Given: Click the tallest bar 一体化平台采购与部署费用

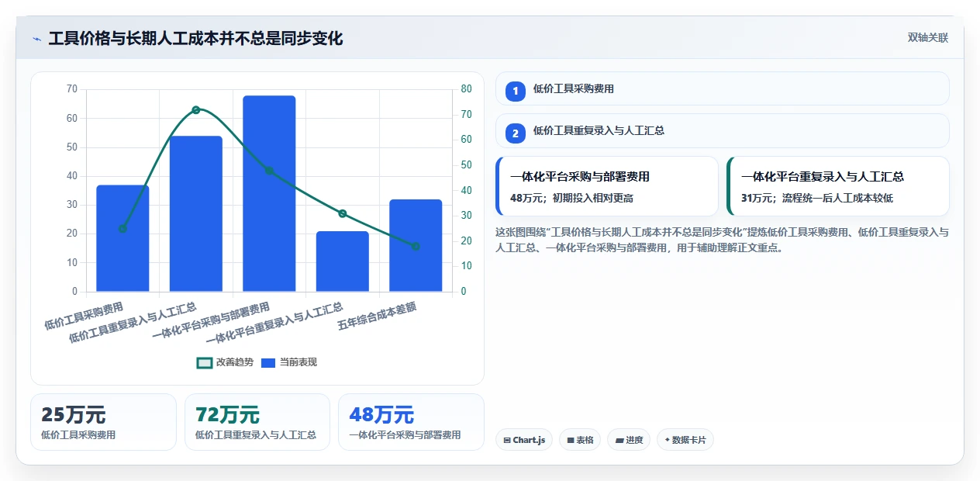Looking at the screenshot, I should [x=269, y=194].
